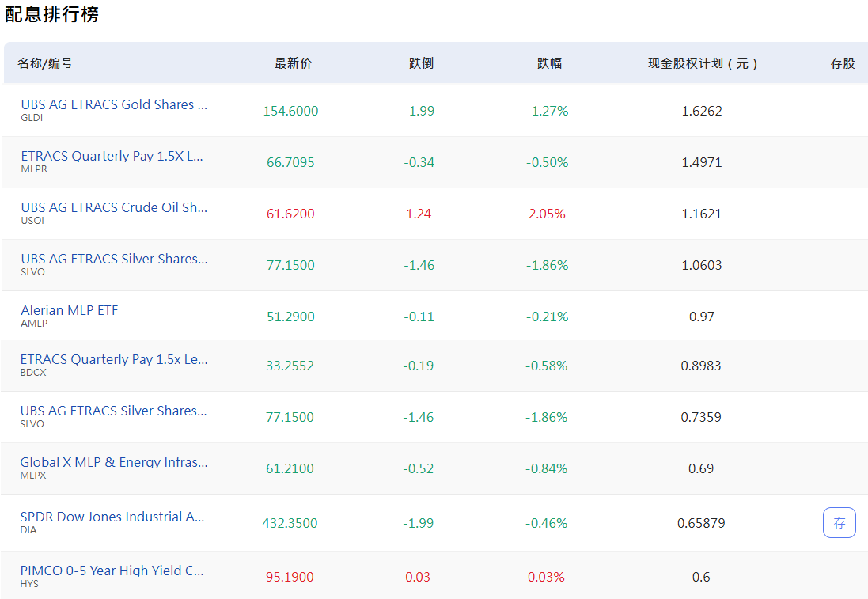This screenshot has width=868, height=599.
Task: Click the 0.03% percentage
Action: (x=547, y=577)
